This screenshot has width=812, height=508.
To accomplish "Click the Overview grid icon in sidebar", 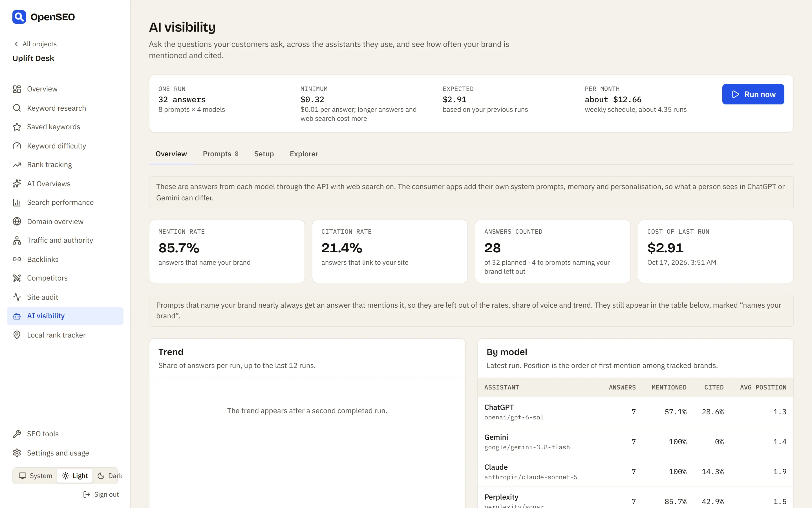I will (x=17, y=89).
